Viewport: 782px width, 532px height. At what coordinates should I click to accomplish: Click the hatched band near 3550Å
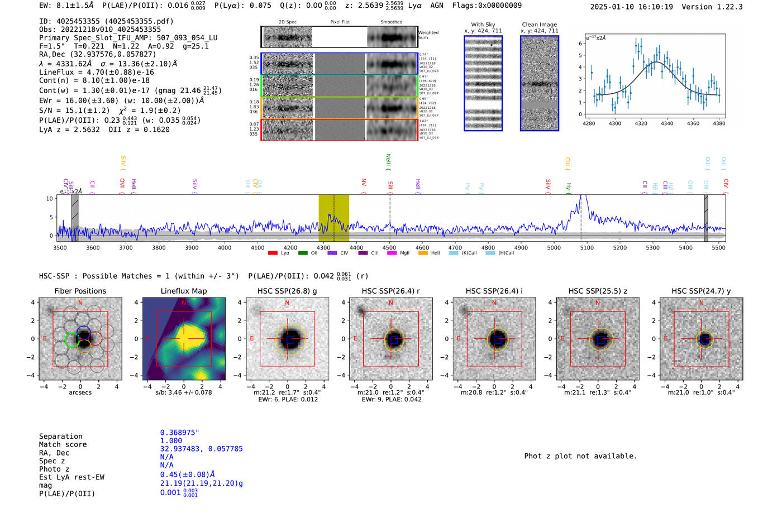coord(75,218)
